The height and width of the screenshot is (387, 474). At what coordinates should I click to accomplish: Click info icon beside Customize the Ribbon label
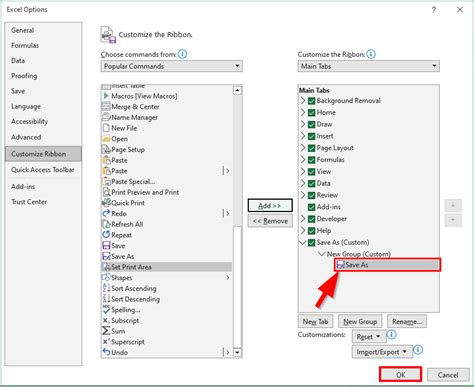371,54
